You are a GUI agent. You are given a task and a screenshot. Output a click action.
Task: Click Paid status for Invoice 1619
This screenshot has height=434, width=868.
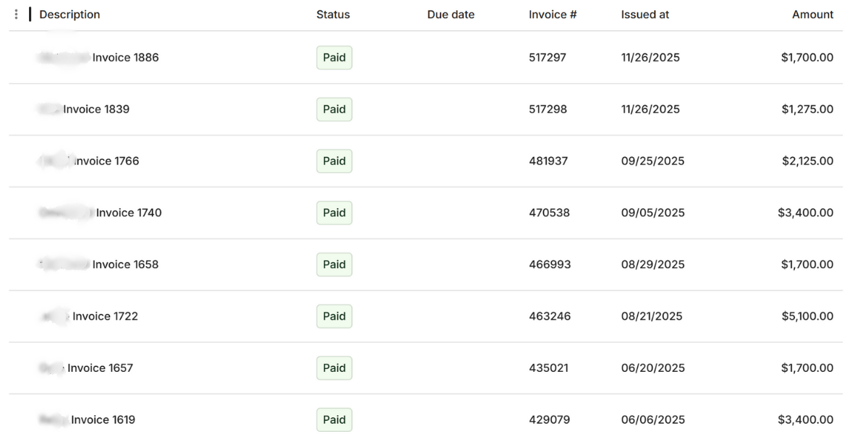point(334,420)
